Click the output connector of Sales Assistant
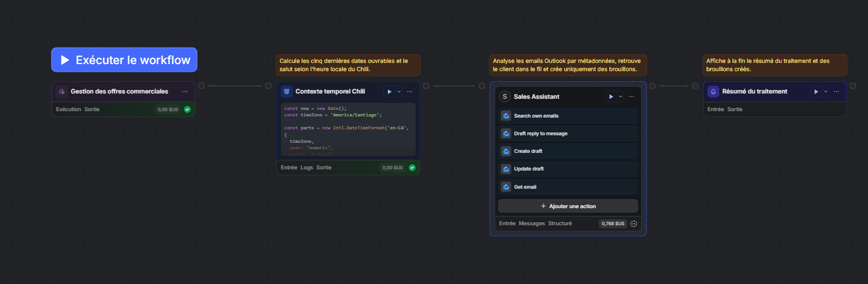This screenshot has width=868, height=284. point(653,86)
